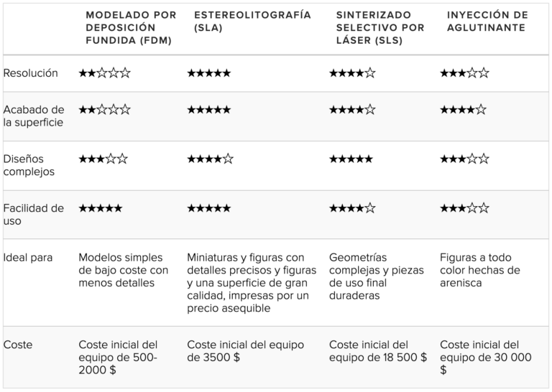
Task: Click the SLA cost cell 3500 $
Action: (x=245, y=351)
